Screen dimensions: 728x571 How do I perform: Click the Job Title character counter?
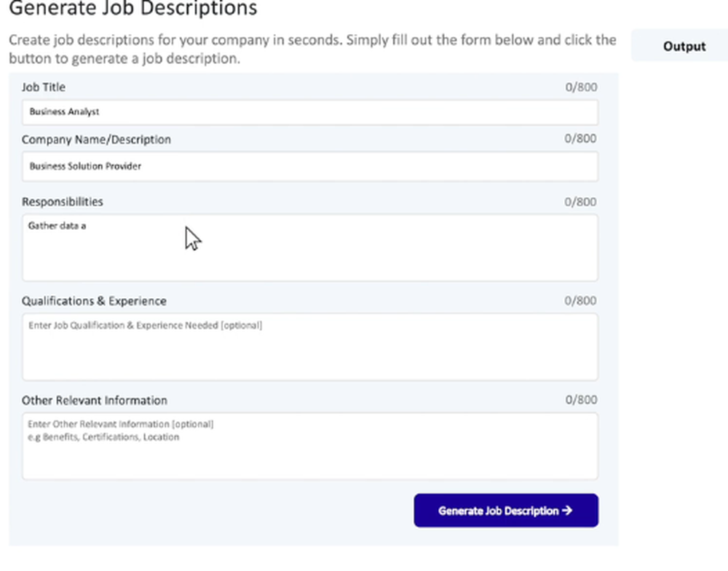581,88
